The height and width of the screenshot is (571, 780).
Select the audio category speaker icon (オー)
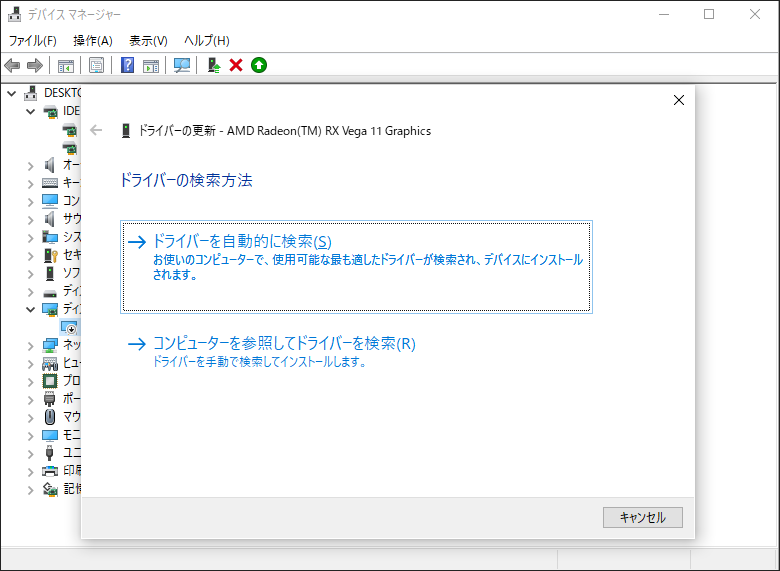pyautogui.click(x=50, y=165)
